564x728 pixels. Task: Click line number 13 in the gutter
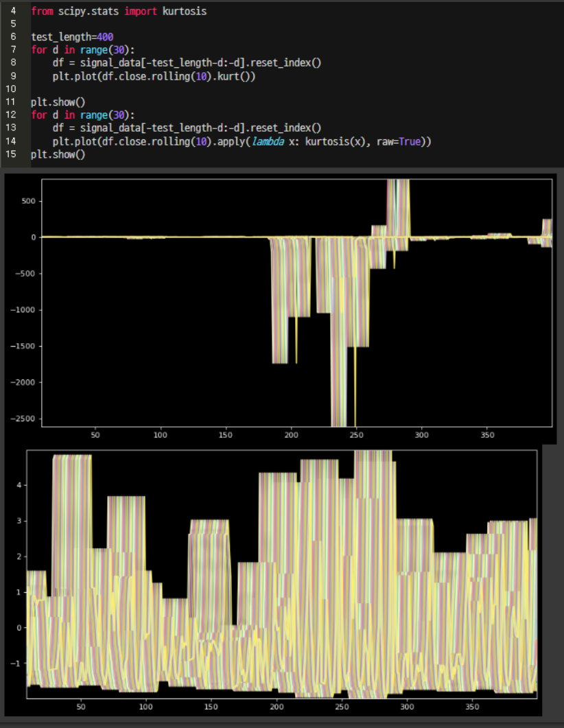pos(11,128)
